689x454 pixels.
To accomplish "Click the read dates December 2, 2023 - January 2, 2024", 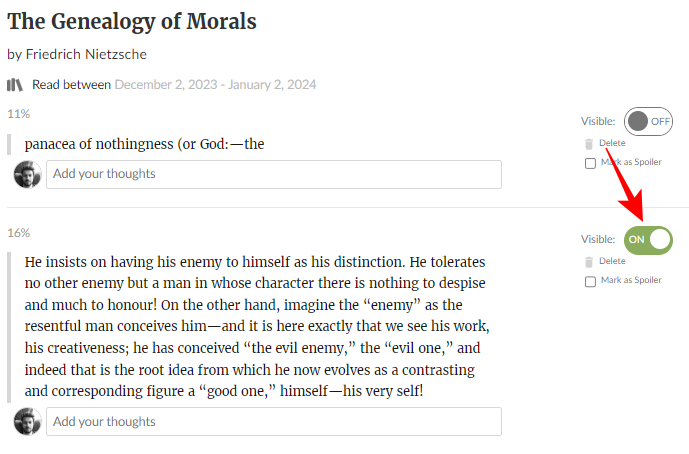I will click(x=215, y=85).
